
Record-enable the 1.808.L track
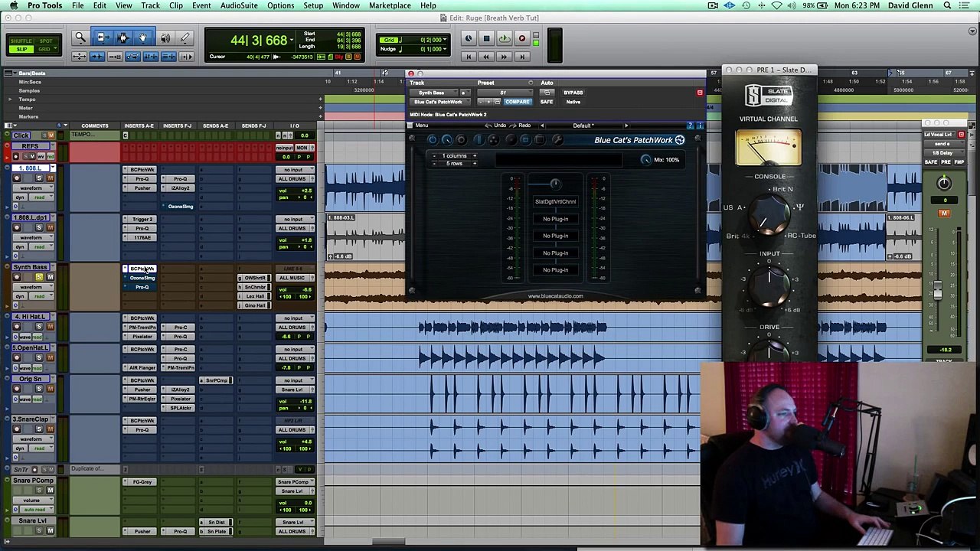click(17, 178)
